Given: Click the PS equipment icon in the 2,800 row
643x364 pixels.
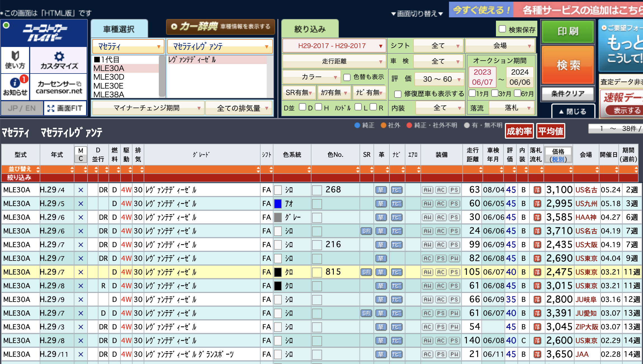Looking at the screenshot, I should pos(454,300).
